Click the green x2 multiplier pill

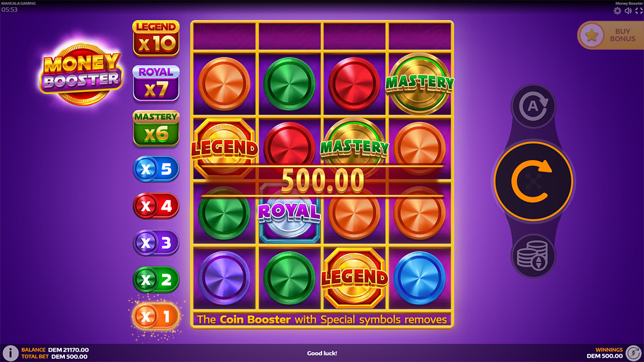coord(156,279)
